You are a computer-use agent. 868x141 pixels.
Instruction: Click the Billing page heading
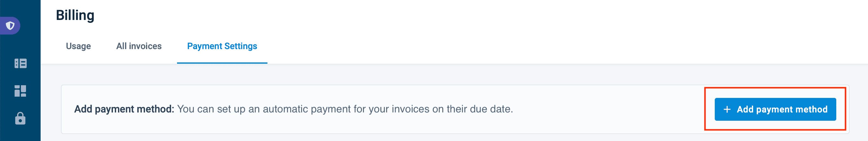click(x=75, y=16)
